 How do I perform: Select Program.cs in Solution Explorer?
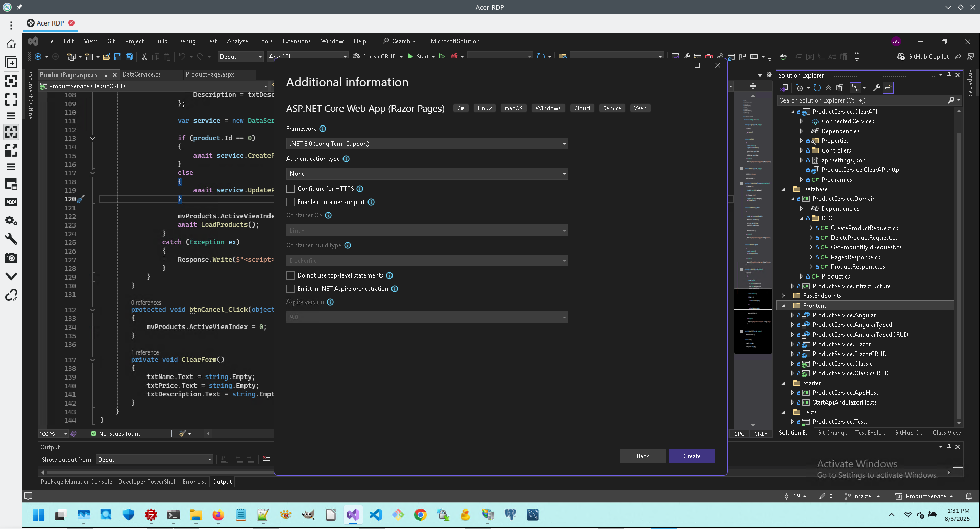coord(837,180)
